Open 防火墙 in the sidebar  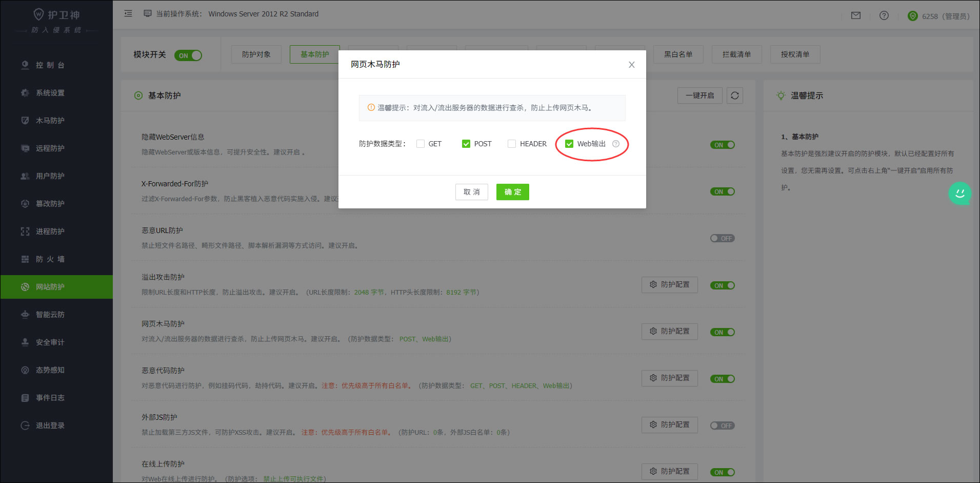tap(50, 259)
